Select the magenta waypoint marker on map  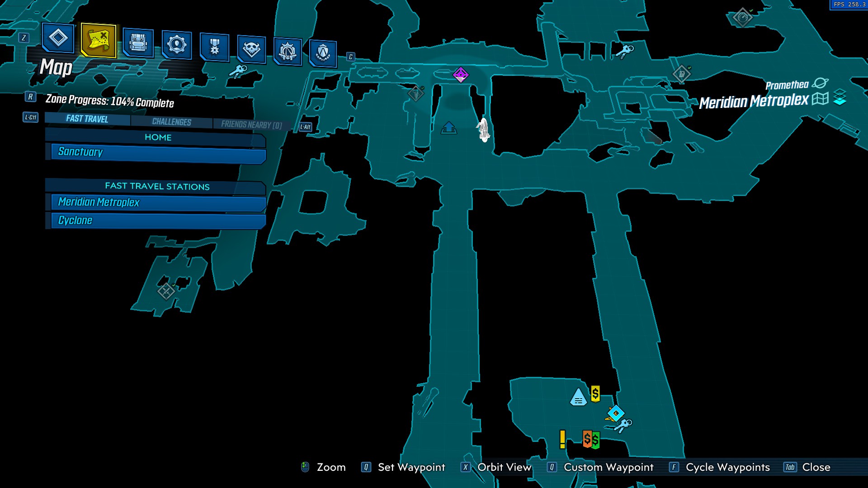coord(461,75)
